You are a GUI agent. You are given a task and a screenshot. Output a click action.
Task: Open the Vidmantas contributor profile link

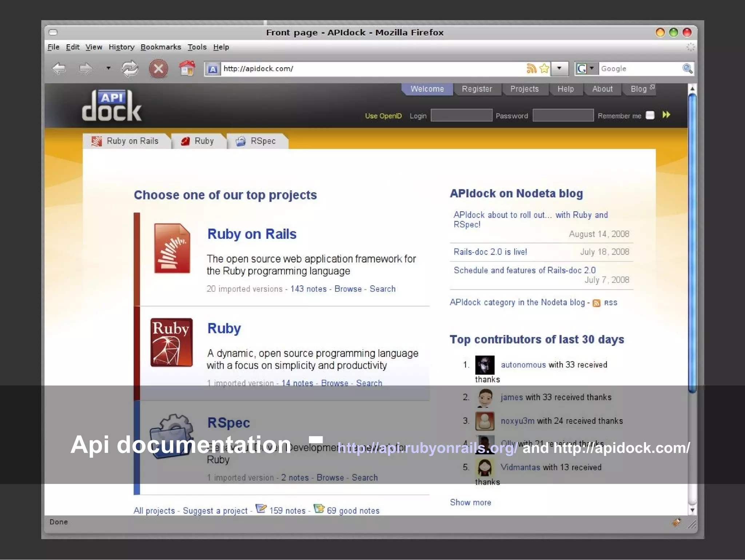(520, 468)
